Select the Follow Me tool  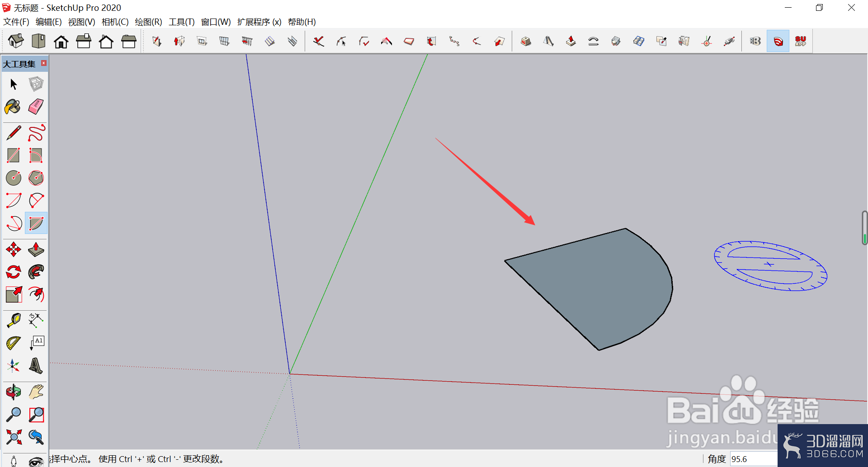36,272
